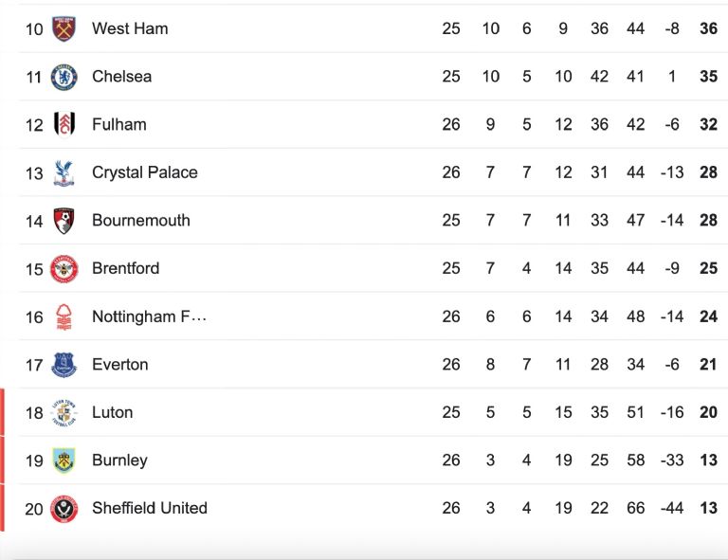Click the Bournemouth club crest
Viewport: 728px width, 560px height.
[x=64, y=221]
